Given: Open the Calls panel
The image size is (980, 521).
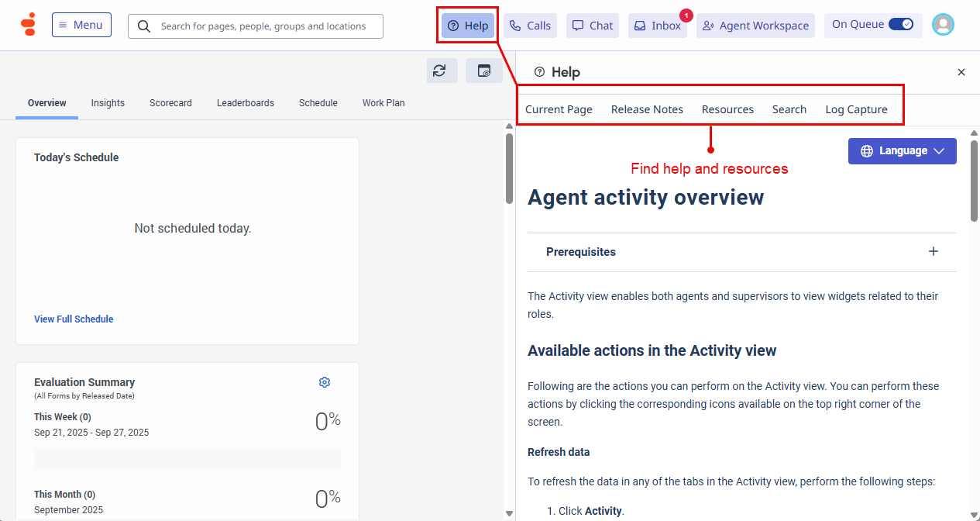Looking at the screenshot, I should [530, 26].
